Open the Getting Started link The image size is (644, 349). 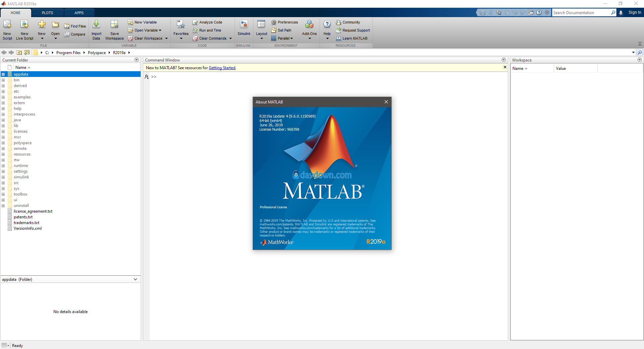coord(222,68)
